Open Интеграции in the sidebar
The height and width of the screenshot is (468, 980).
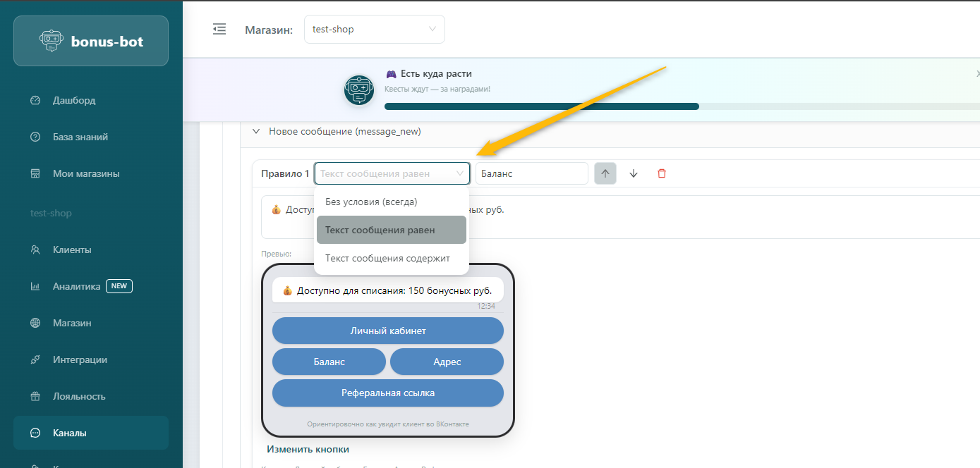pyautogui.click(x=91, y=359)
